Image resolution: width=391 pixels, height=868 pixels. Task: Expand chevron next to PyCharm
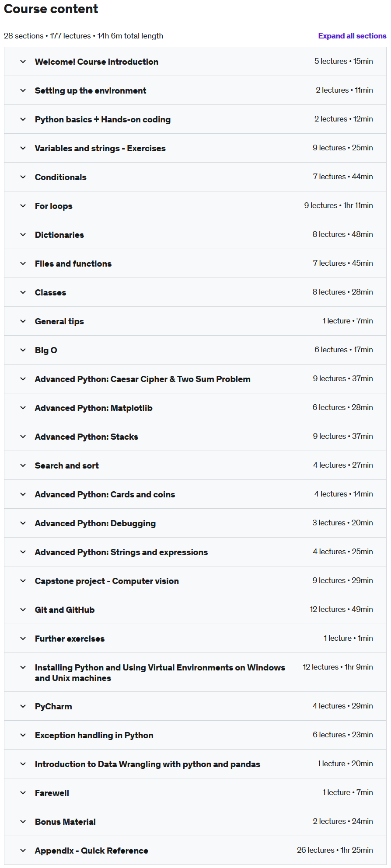click(23, 706)
